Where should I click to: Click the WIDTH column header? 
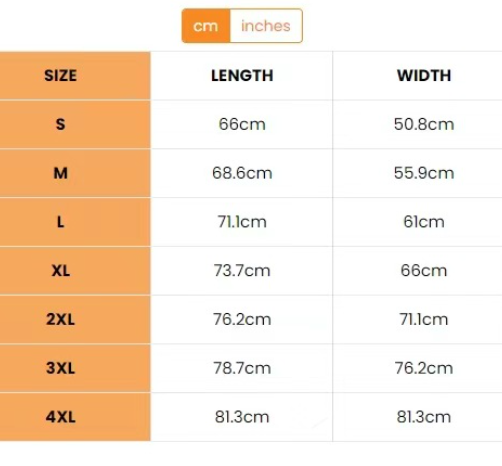(x=424, y=75)
